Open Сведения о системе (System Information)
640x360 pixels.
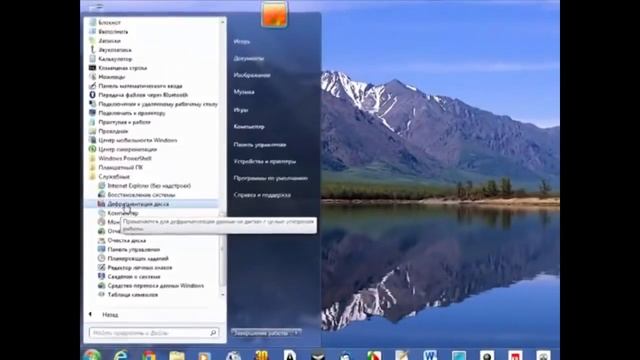pyautogui.click(x=134, y=276)
